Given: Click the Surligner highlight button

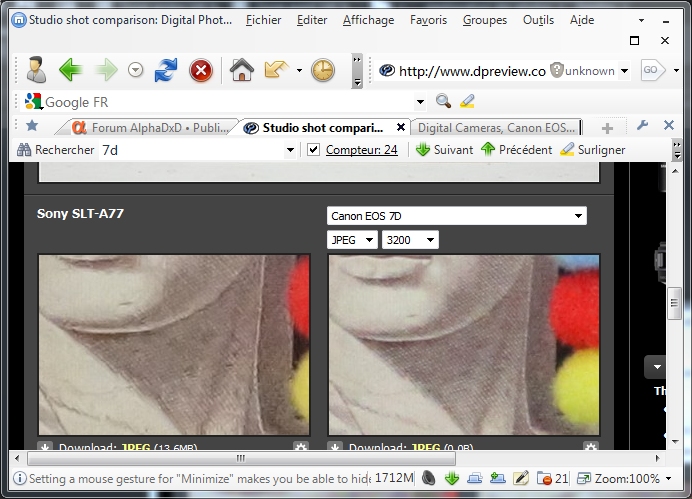Looking at the screenshot, I should pos(593,150).
